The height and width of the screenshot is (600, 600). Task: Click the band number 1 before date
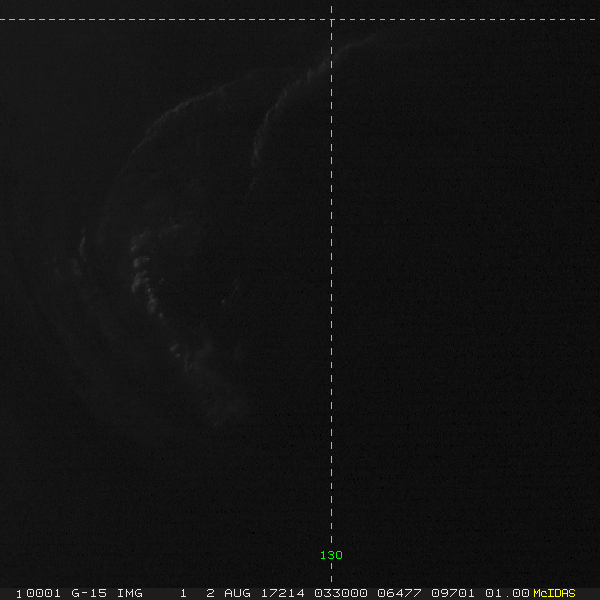pyautogui.click(x=184, y=593)
